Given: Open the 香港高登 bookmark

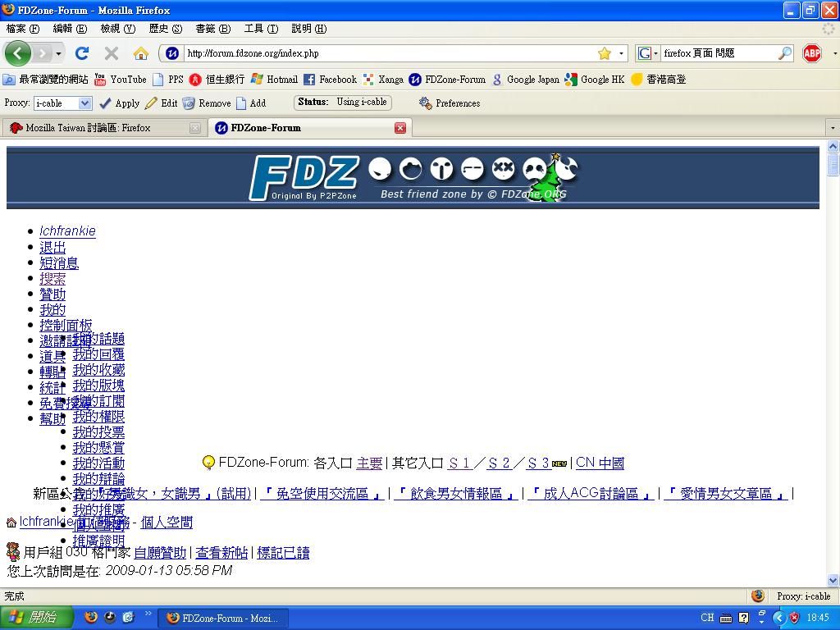Looking at the screenshot, I should tap(659, 80).
